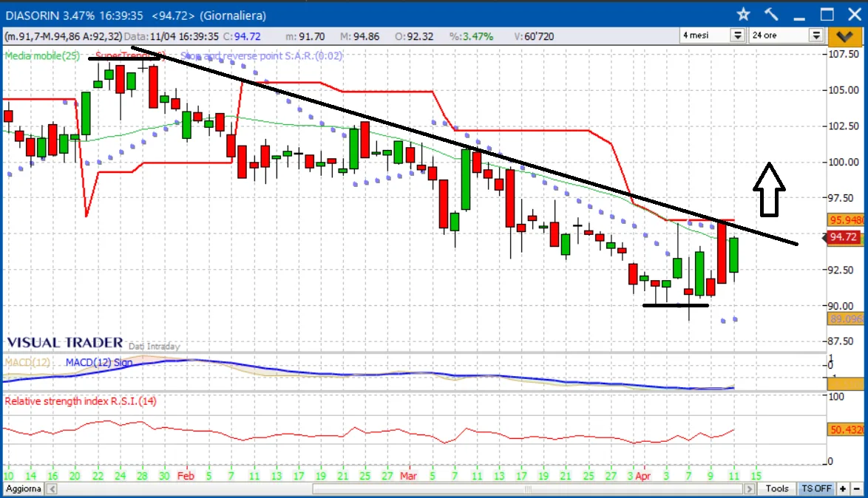
Task: Click the opening 'O:92.32' value
Action: 414,36
